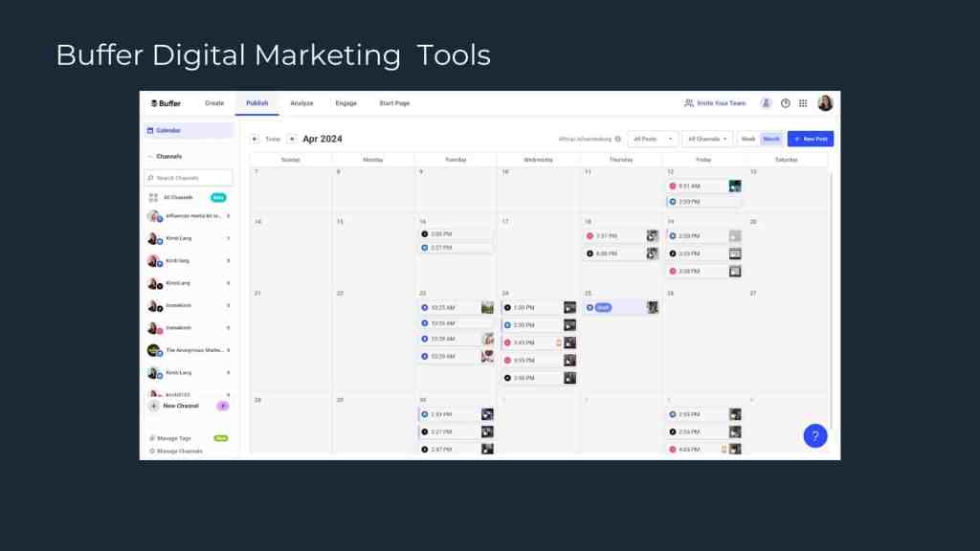The height and width of the screenshot is (551, 980).
Task: Click the 1:00 PM post on 24th
Action: 538,307
